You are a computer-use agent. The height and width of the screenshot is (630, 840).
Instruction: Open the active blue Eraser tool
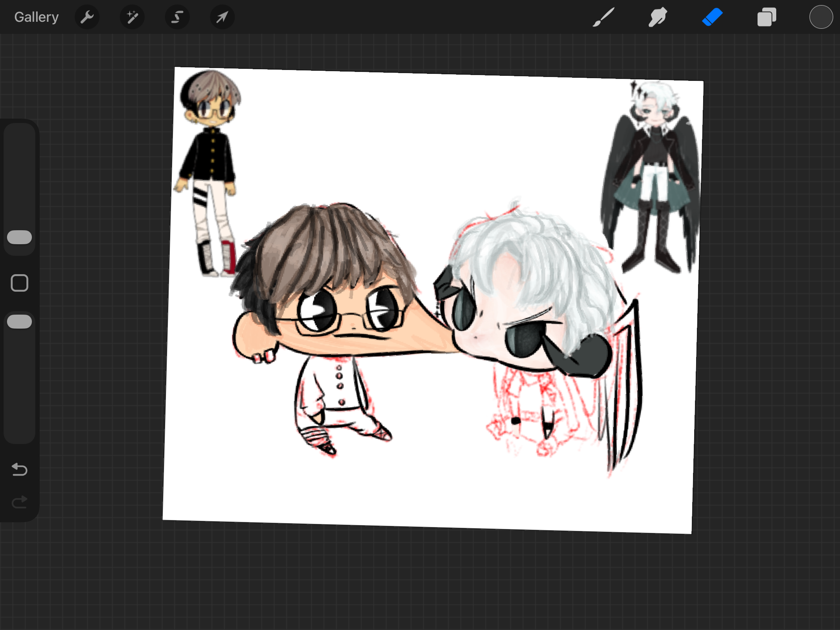pos(712,17)
